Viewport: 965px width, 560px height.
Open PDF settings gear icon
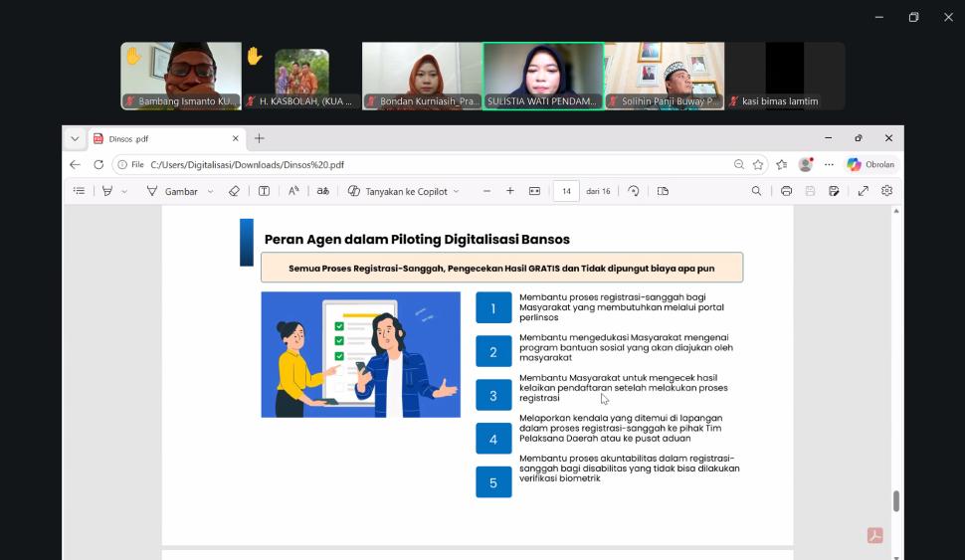click(886, 191)
